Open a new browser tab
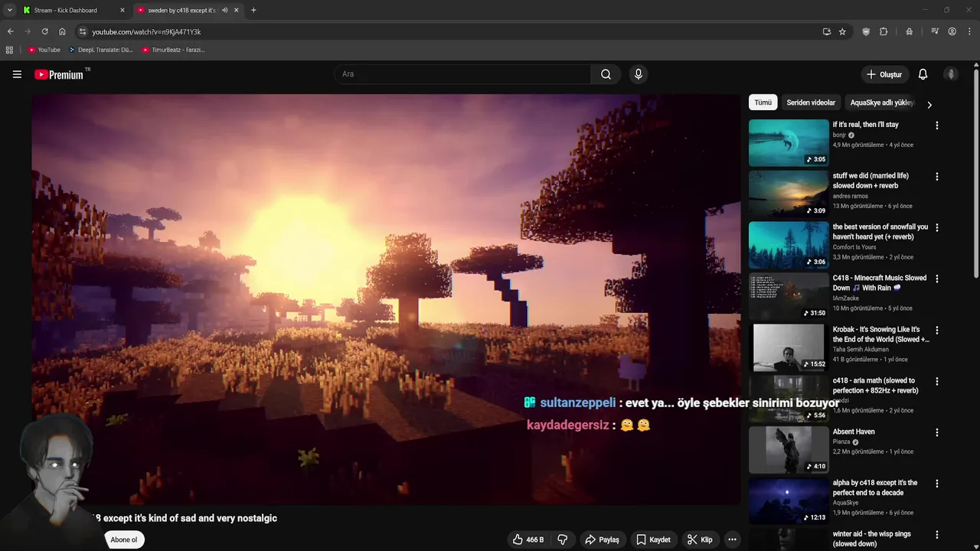This screenshot has width=980, height=551. click(253, 10)
